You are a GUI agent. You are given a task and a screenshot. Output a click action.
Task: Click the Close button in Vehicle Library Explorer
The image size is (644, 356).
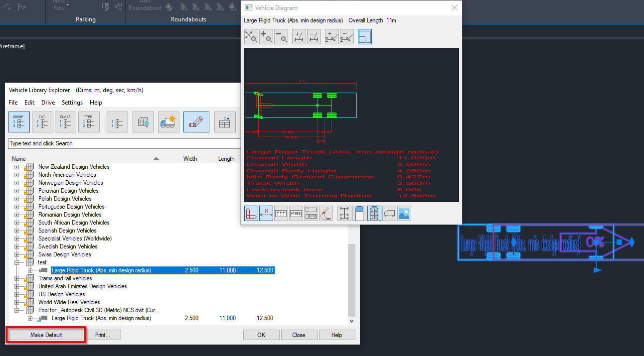[x=299, y=335]
